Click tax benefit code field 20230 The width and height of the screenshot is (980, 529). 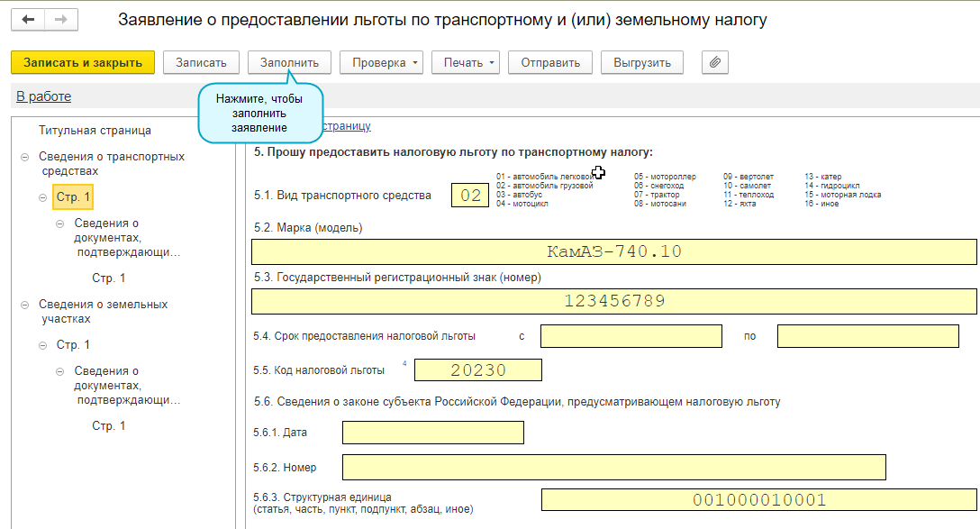coord(478,369)
